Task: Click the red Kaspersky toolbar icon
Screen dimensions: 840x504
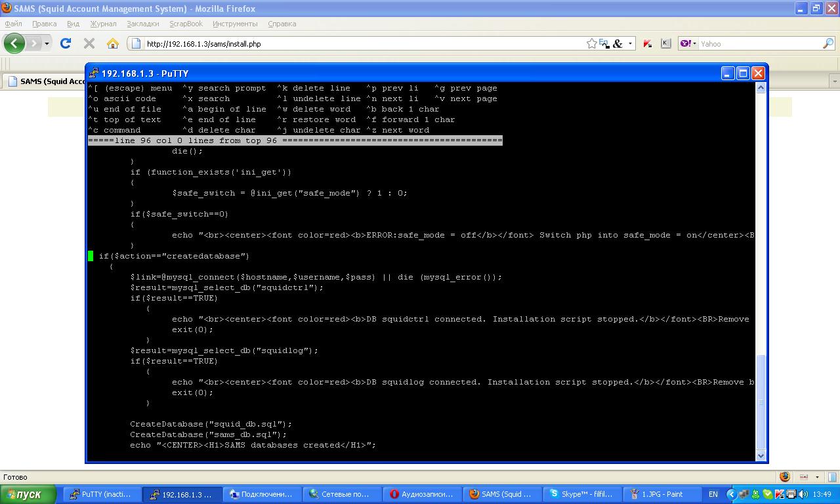Action: point(647,44)
